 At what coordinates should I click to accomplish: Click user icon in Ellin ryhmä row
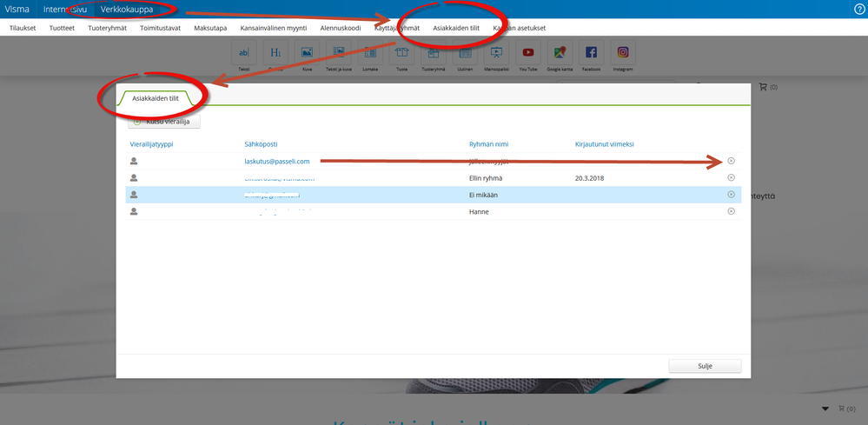[134, 177]
